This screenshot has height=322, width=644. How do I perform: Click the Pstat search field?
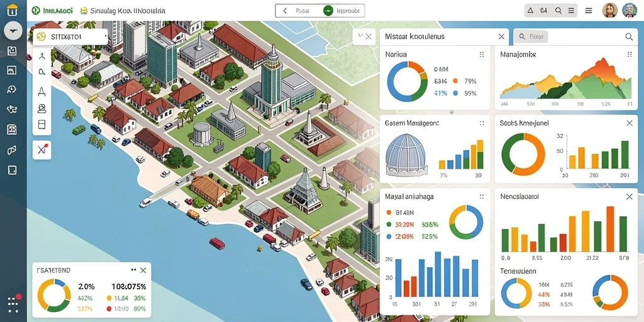tap(532, 36)
